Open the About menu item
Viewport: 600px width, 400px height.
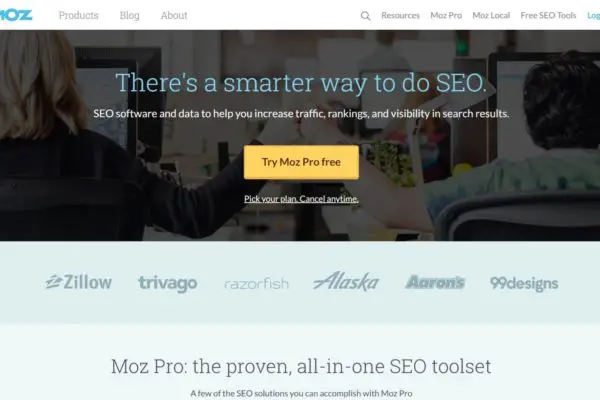point(174,15)
